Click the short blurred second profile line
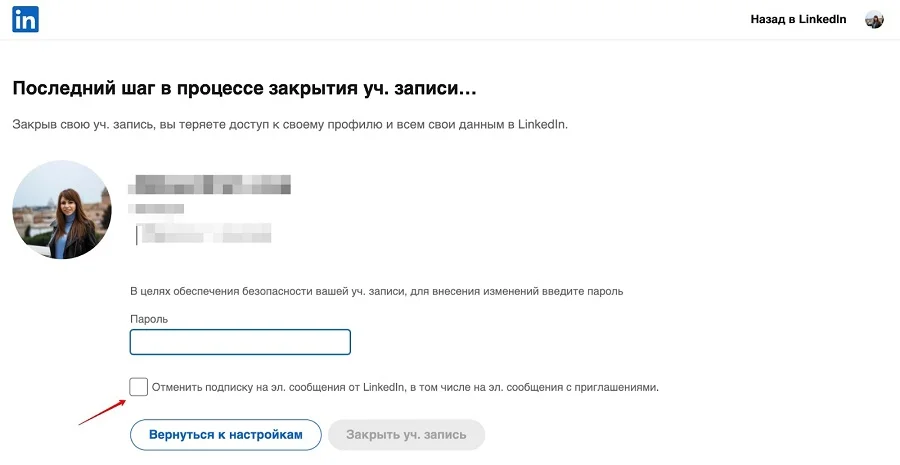 (x=158, y=209)
